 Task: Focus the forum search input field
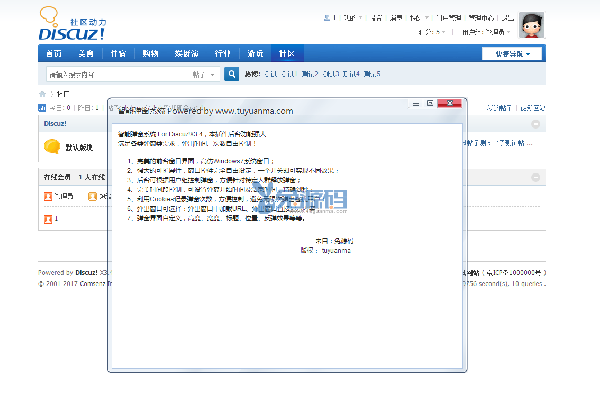click(x=119, y=74)
